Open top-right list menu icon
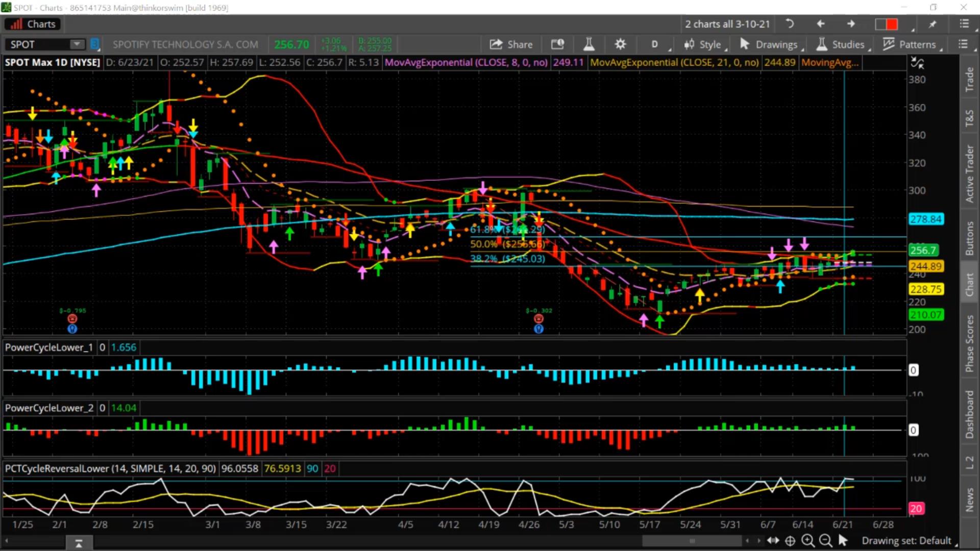 click(x=964, y=24)
